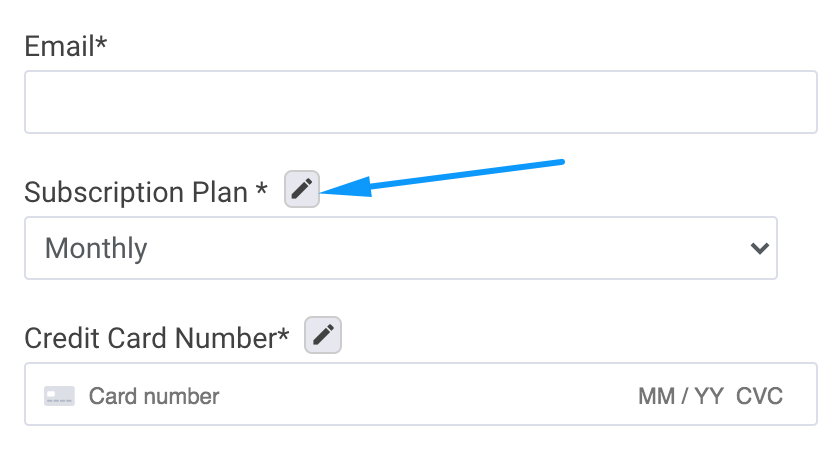Viewport: 840px width, 450px height.
Task: Click the Card number placeholder field
Action: tap(154, 396)
